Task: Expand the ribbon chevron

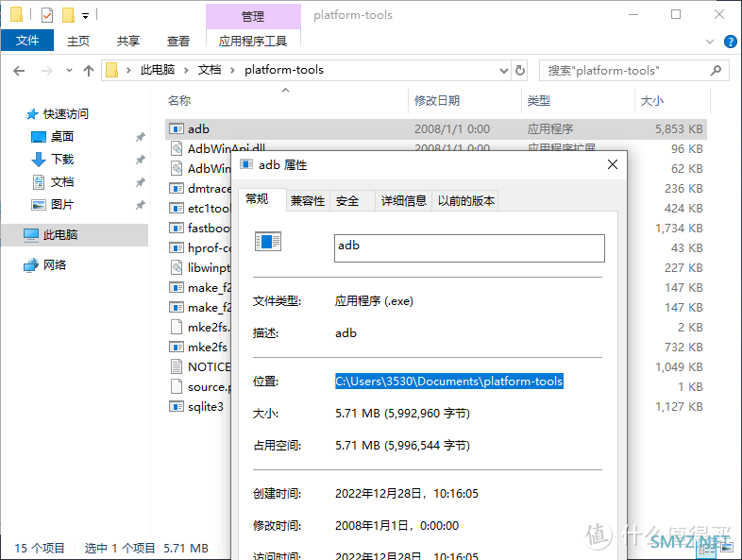Action: [x=709, y=42]
